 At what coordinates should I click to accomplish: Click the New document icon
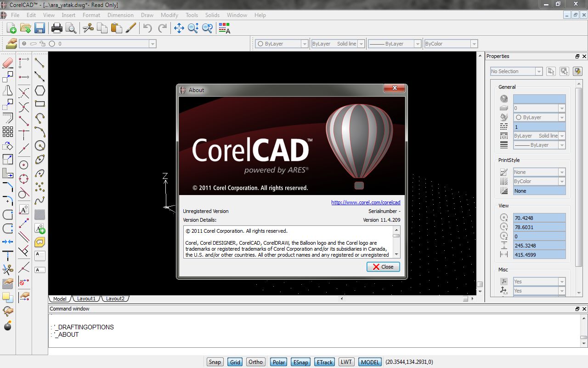pos(11,28)
